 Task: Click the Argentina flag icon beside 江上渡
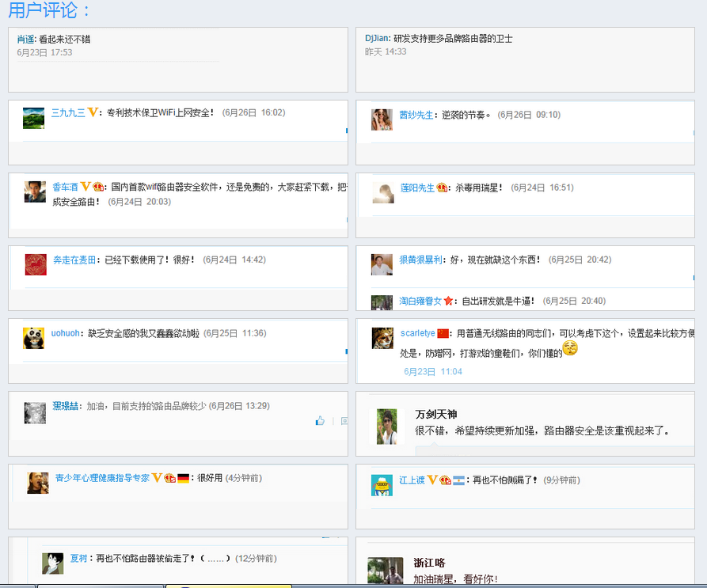coord(459,480)
